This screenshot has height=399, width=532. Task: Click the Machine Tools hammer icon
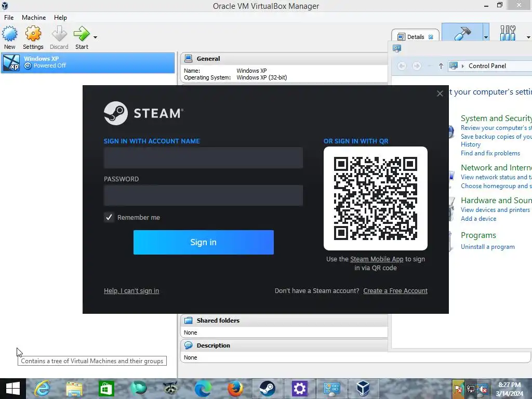pos(462,33)
